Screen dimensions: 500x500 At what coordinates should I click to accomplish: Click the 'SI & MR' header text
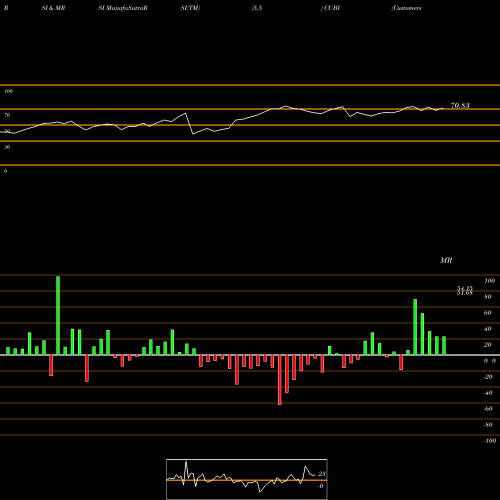pyautogui.click(x=53, y=8)
